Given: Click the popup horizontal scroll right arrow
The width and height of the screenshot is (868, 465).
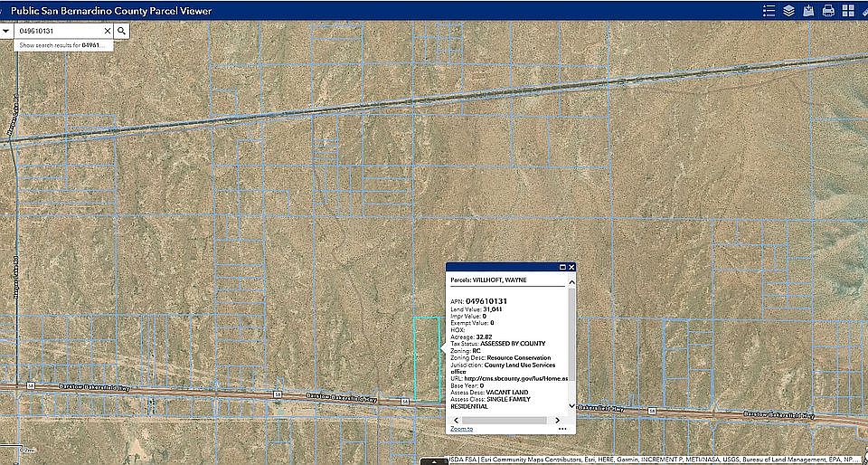Looking at the screenshot, I should (x=558, y=420).
